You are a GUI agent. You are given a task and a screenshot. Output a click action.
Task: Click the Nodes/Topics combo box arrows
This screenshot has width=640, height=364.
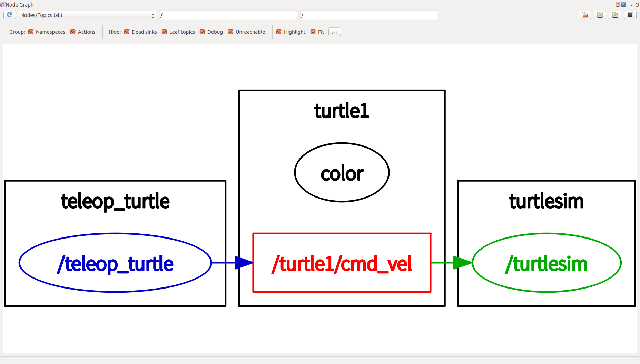[153, 15]
